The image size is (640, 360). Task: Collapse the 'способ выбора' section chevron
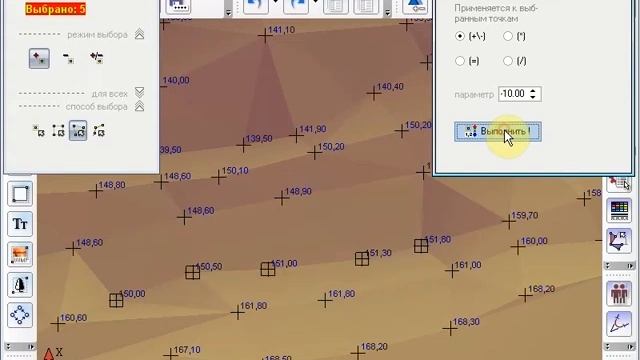(139, 107)
